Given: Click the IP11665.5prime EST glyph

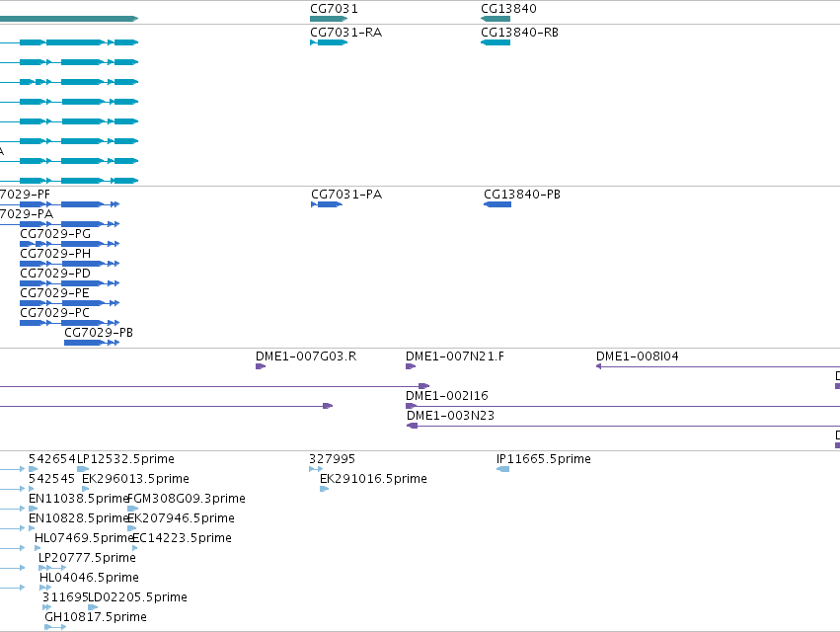Looking at the screenshot, I should click(503, 469).
